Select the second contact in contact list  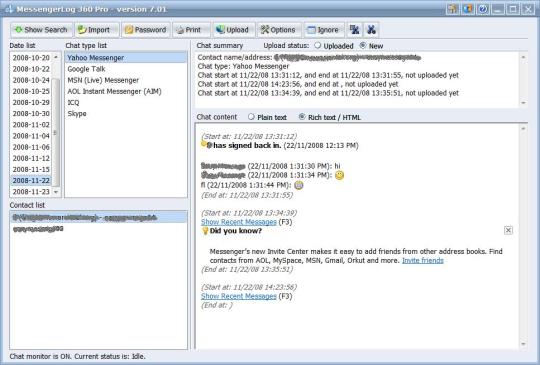(x=98, y=228)
